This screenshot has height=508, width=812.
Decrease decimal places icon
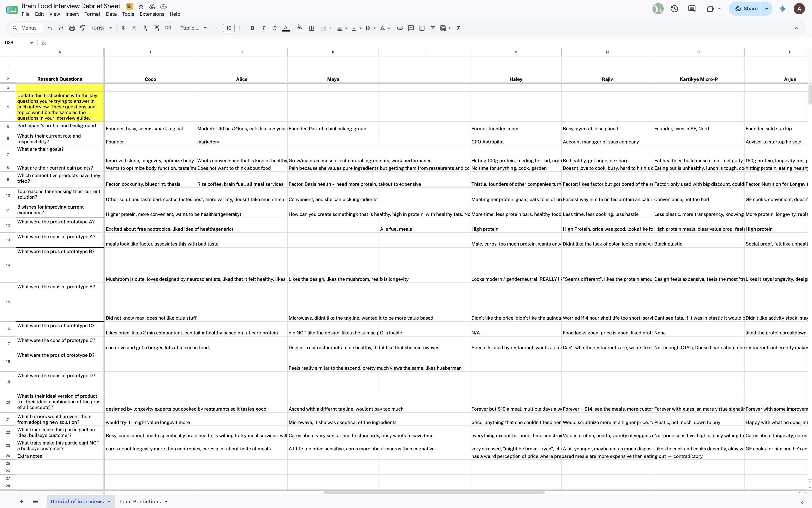tap(145, 28)
